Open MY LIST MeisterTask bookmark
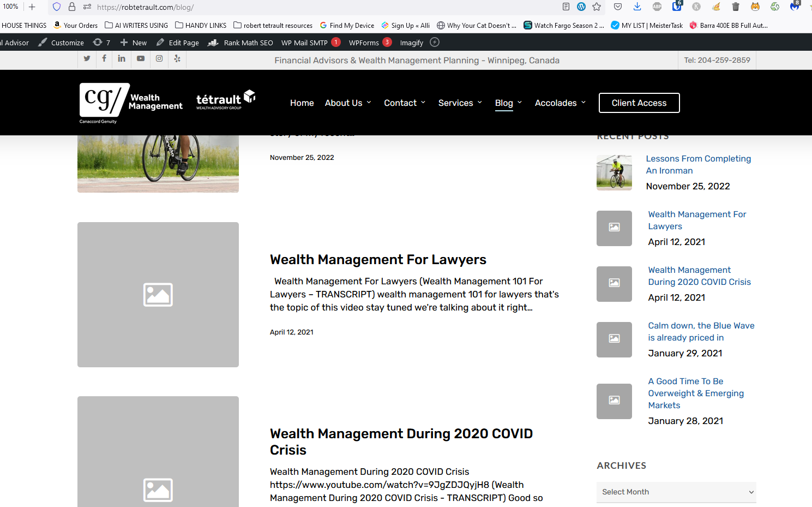This screenshot has height=507, width=812. (647, 25)
